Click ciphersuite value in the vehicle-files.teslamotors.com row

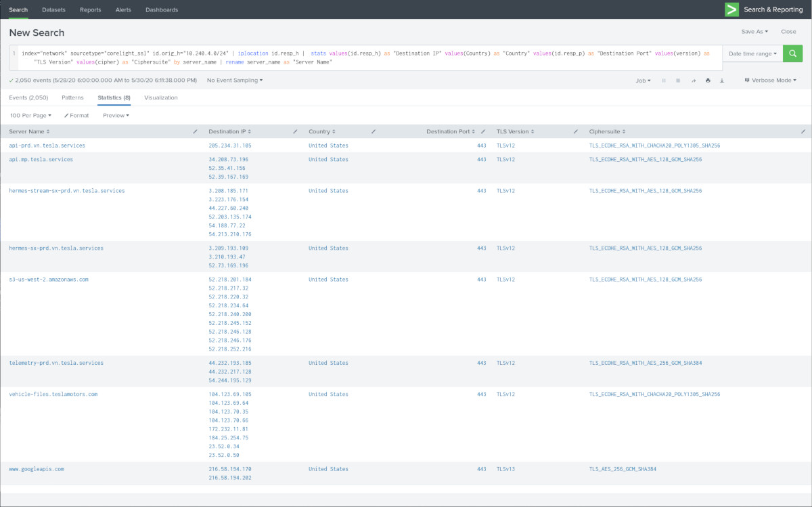pos(654,395)
